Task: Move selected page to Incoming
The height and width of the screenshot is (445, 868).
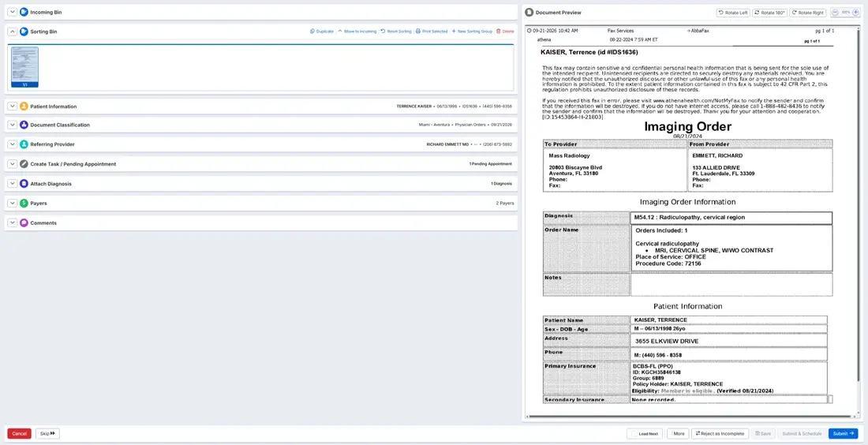Action: (357, 32)
